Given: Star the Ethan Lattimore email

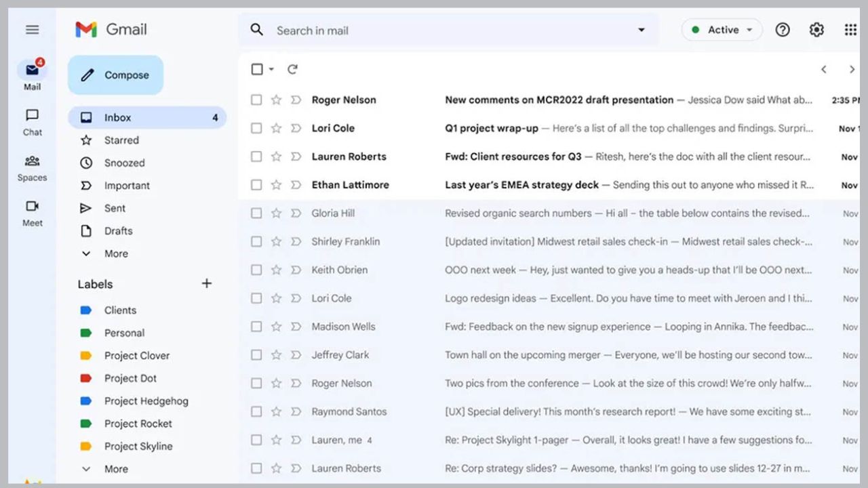Looking at the screenshot, I should pos(276,185).
